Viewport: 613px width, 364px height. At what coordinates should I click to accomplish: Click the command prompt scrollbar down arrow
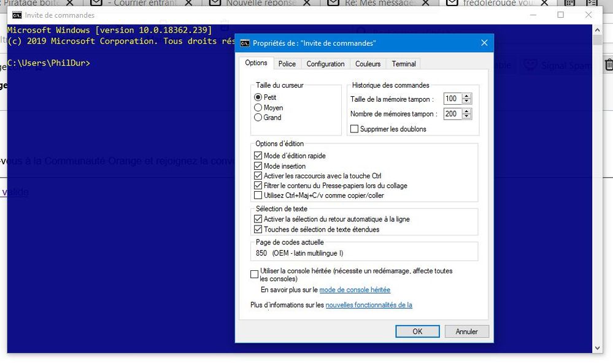point(597,347)
